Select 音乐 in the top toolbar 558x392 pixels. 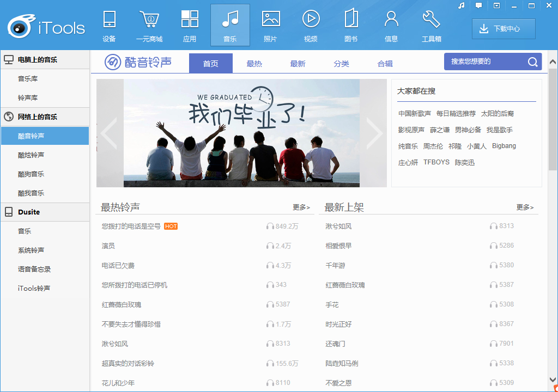click(x=230, y=26)
